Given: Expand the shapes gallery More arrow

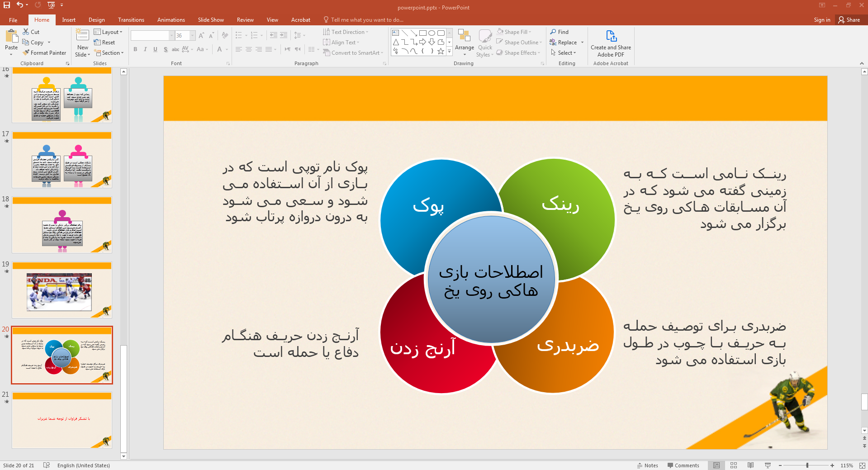Looking at the screenshot, I should pos(449,52).
